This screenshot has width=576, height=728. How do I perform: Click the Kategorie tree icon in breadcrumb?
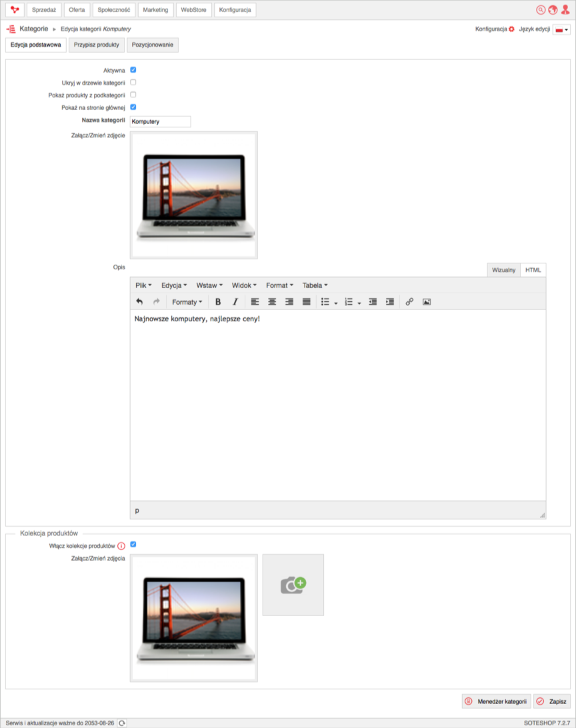11,29
